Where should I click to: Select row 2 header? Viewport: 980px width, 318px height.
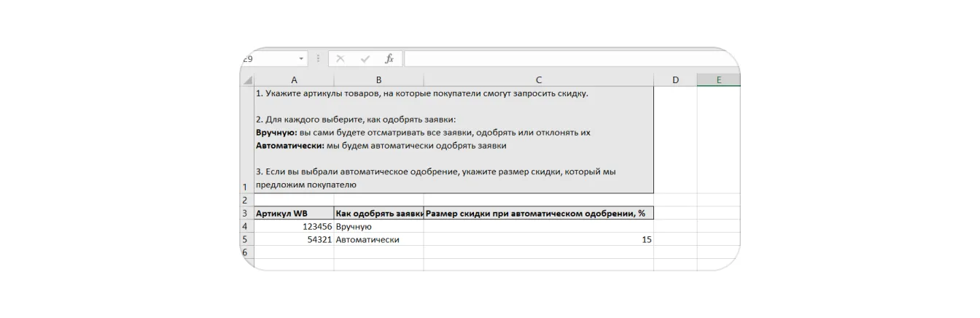point(246,200)
